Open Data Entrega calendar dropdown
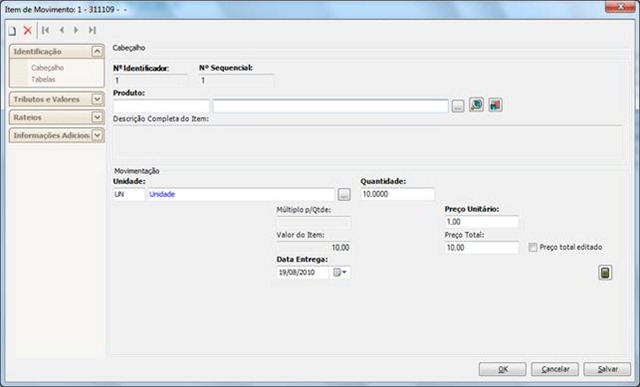This screenshot has width=640, height=387. click(340, 272)
